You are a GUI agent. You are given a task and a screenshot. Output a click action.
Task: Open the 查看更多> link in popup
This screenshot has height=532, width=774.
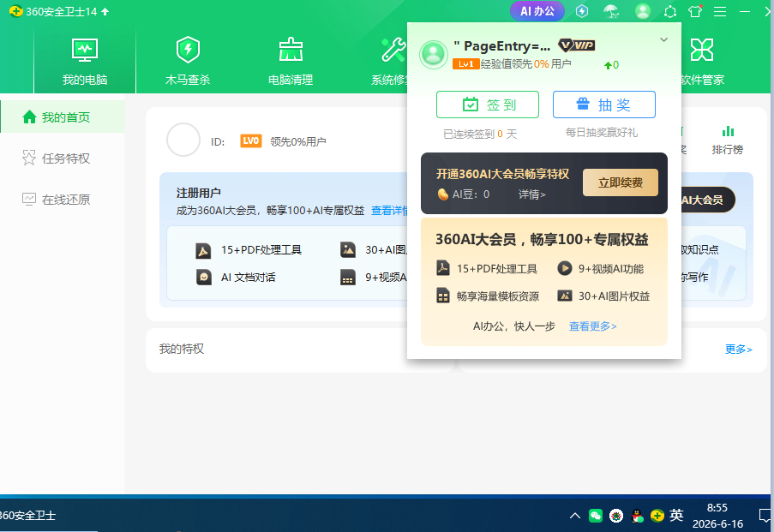592,326
